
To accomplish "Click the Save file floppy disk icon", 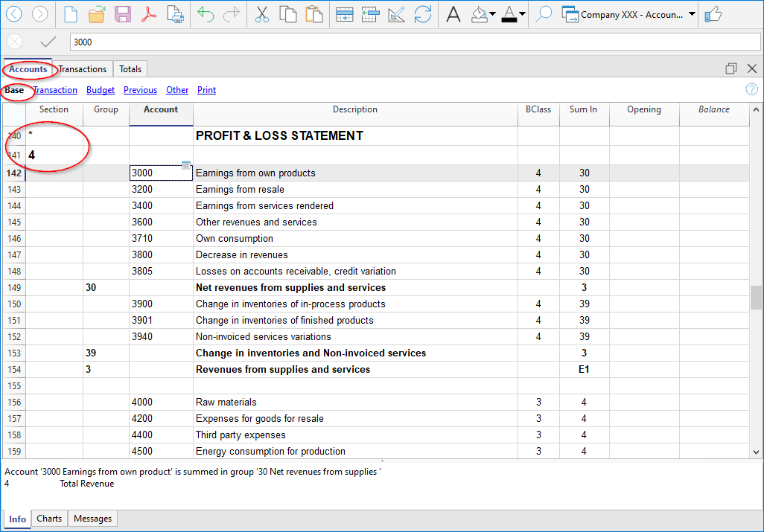I will pyautogui.click(x=123, y=14).
